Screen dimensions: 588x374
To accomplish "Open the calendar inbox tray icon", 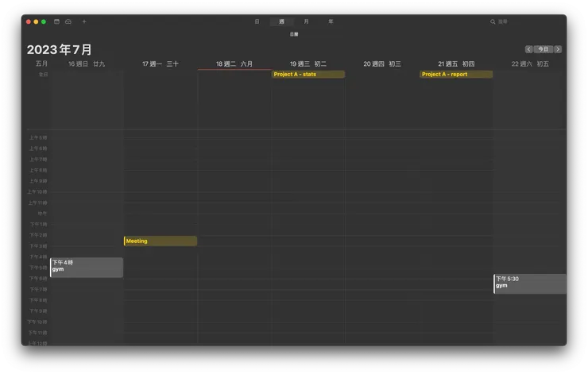I will [68, 21].
